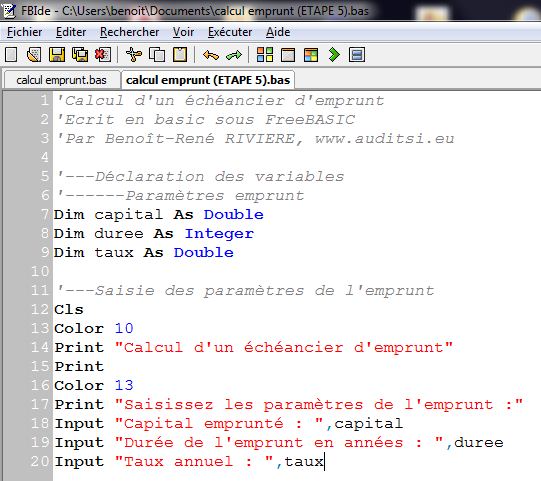This screenshot has width=541, height=481.
Task: Paste using the clipboard icon
Action: 180,55
